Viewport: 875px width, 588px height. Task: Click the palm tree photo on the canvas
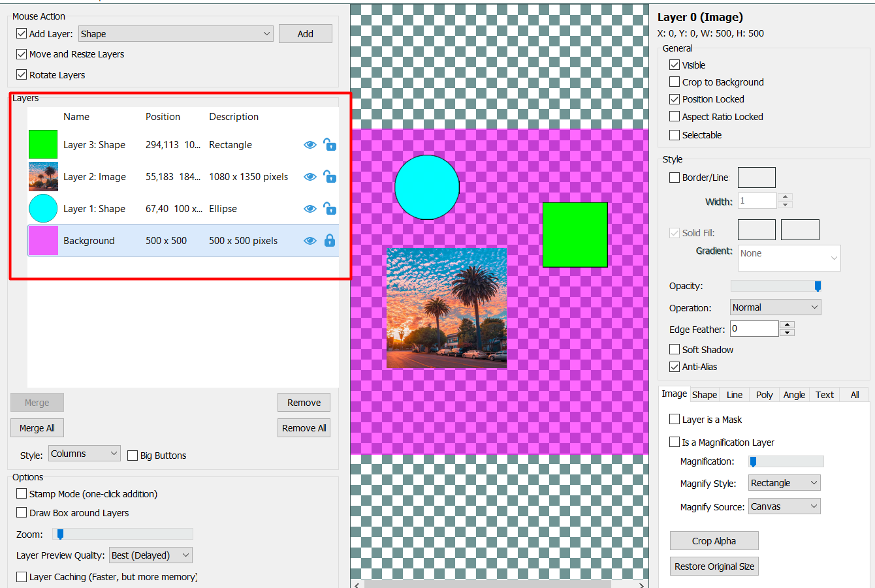tap(447, 308)
